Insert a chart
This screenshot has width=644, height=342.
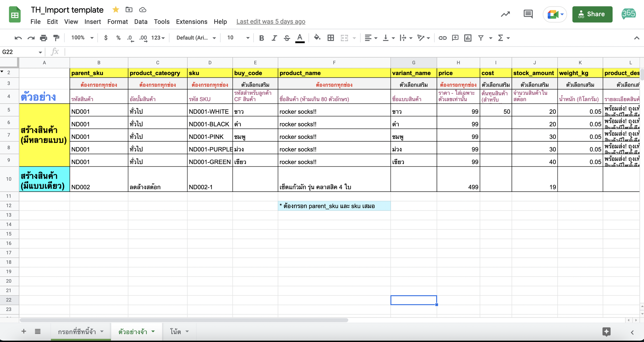click(468, 38)
